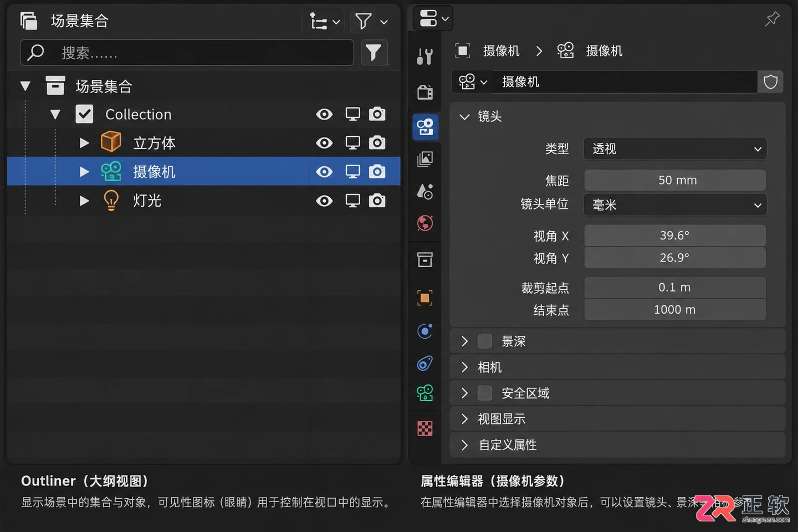Toggle the filled filter button beside search

tap(374, 53)
